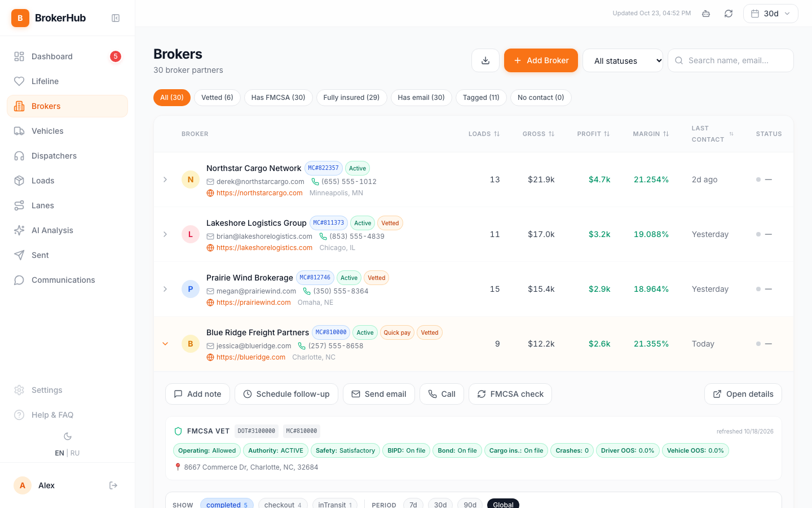The height and width of the screenshot is (508, 812).
Task: Toggle dark mode moon icon
Action: pos(68,436)
